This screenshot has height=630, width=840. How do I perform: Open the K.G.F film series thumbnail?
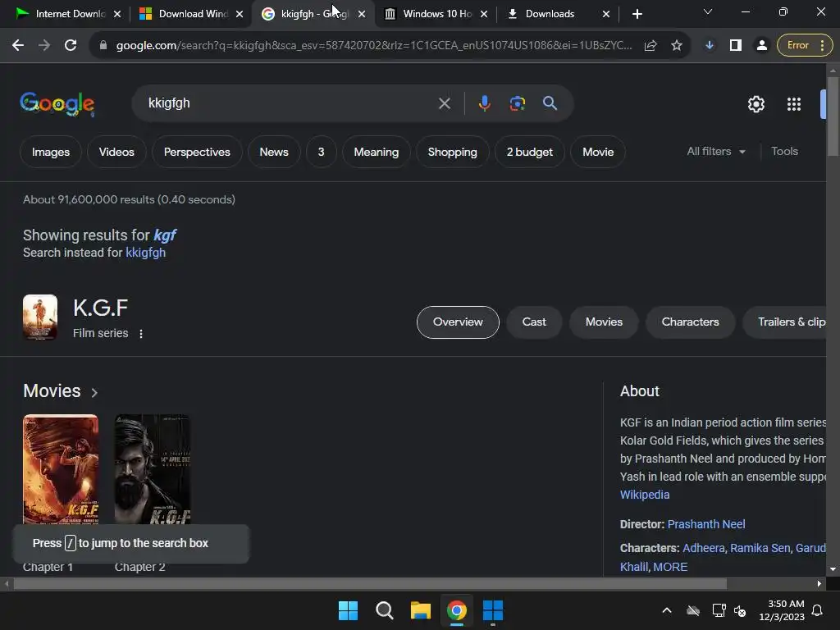click(x=40, y=317)
